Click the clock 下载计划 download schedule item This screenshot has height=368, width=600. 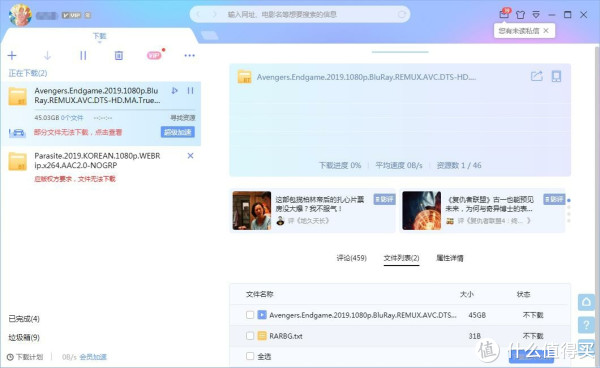tap(25, 357)
